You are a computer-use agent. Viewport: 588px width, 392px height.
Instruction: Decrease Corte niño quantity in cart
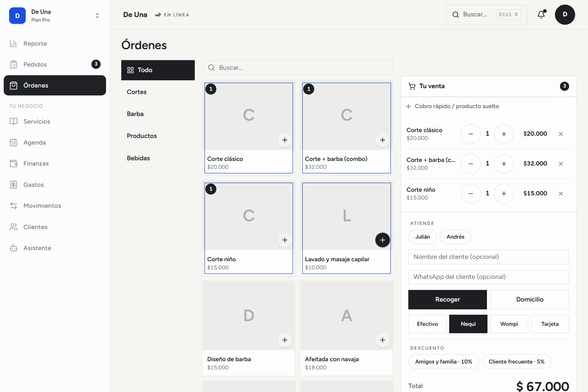coord(471,193)
